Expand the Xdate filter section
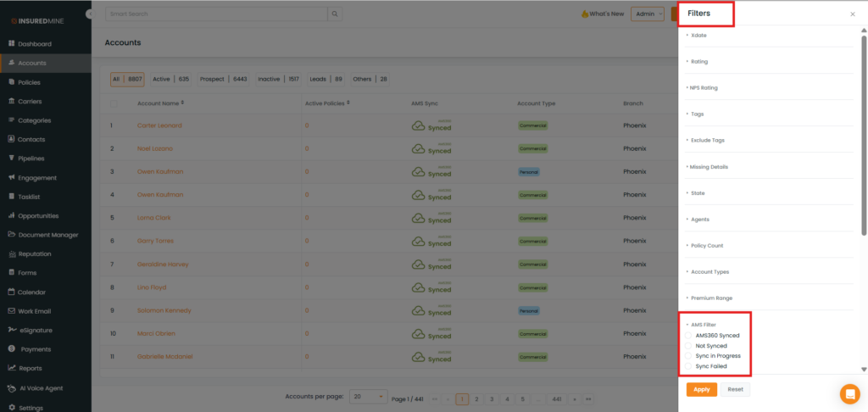 (x=698, y=36)
